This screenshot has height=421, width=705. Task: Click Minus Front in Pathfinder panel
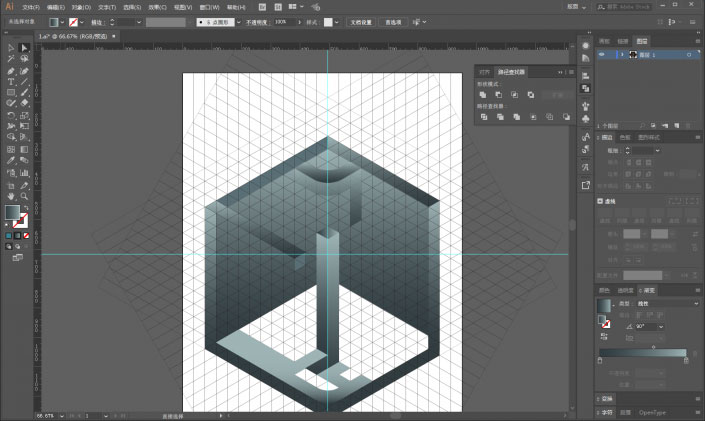point(499,95)
